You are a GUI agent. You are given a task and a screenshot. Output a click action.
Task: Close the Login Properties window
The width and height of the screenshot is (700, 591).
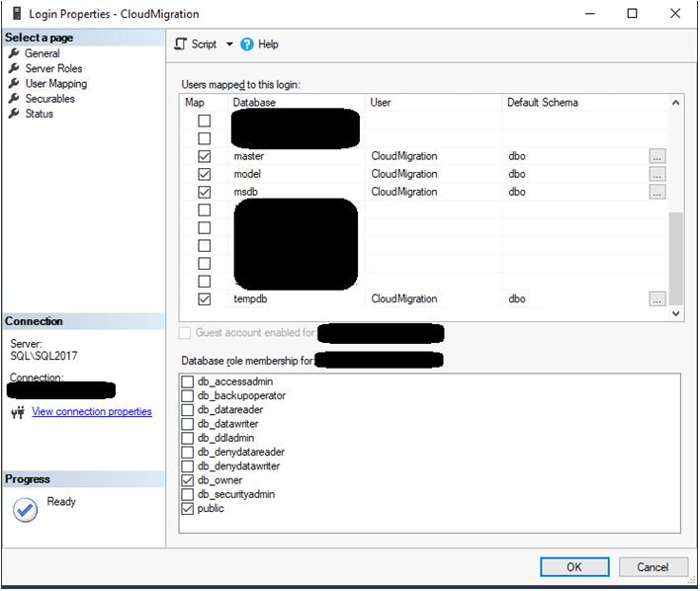(x=675, y=14)
